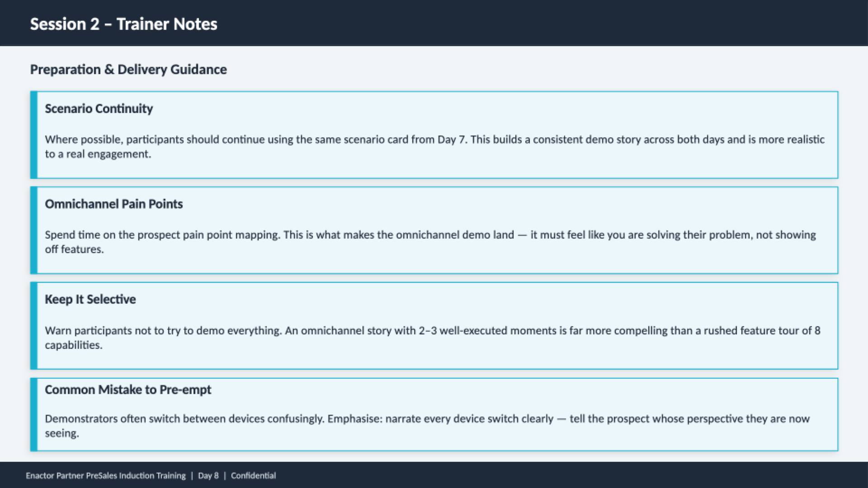The height and width of the screenshot is (488, 868).
Task: Click the "Common Mistake to Pre-empt" heading
Action: [128, 389]
